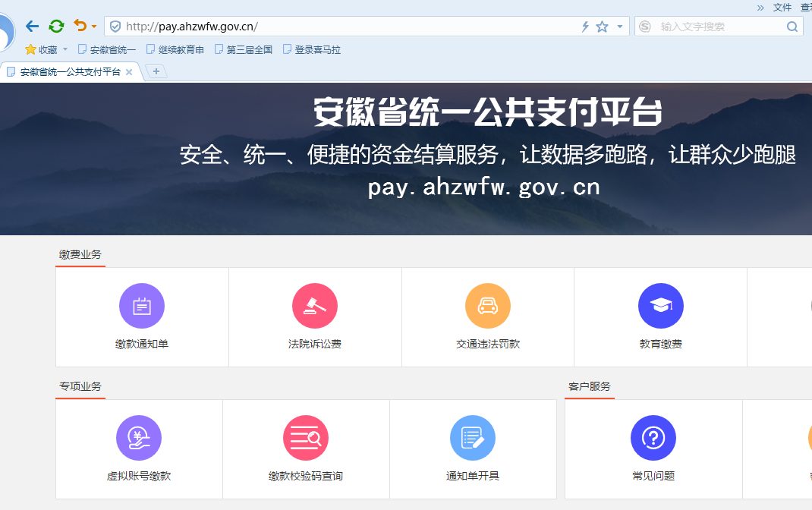812x510 pixels.
Task: Open a new tab with plus button
Action: [x=156, y=71]
